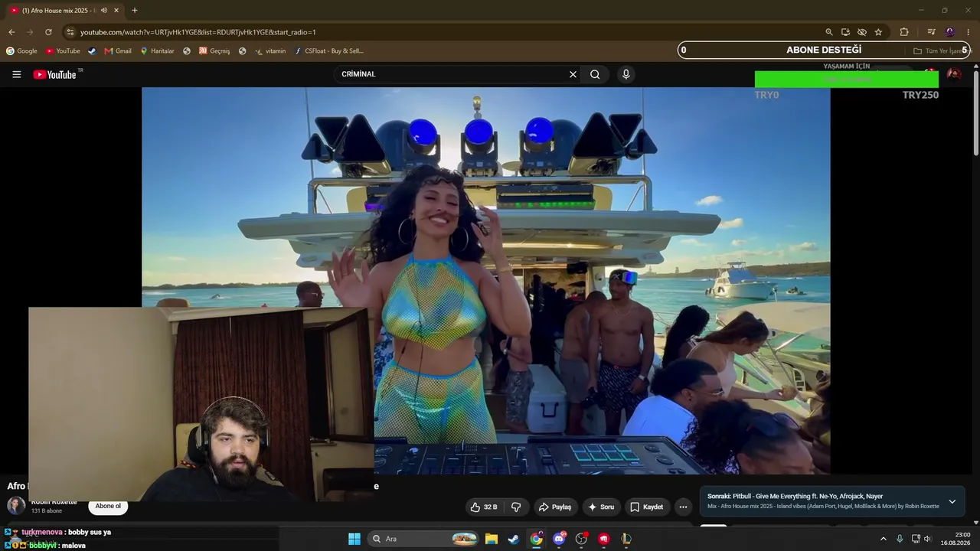Image resolution: width=980 pixels, height=551 pixels.
Task: Open Chrome from the taskbar
Action: coord(537,539)
